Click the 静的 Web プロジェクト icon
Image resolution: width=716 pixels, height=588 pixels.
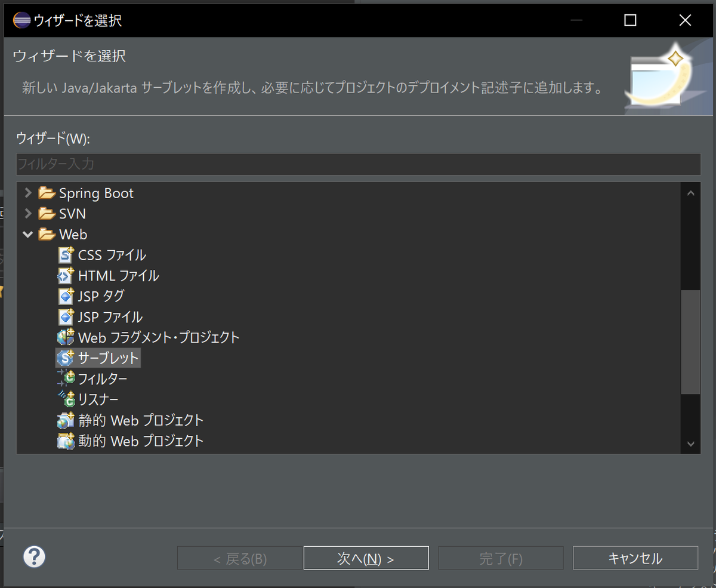pos(66,420)
